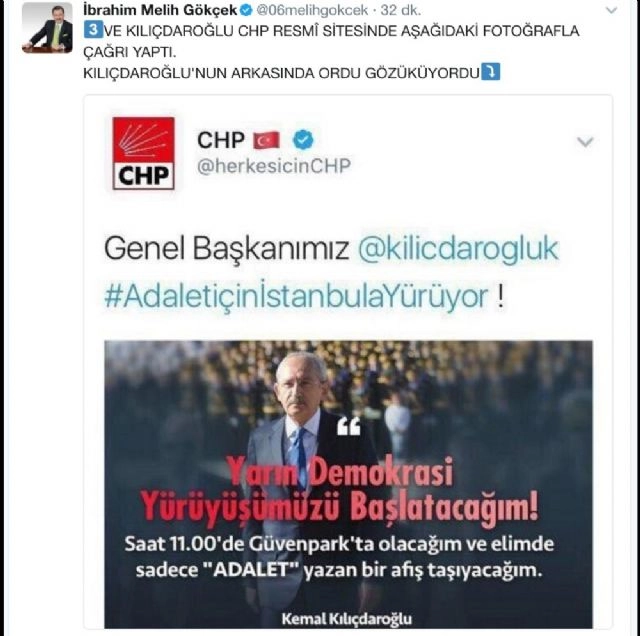Click the CHP verified blue checkmark
Screen dimensions: 640x636
pyautogui.click(x=303, y=140)
